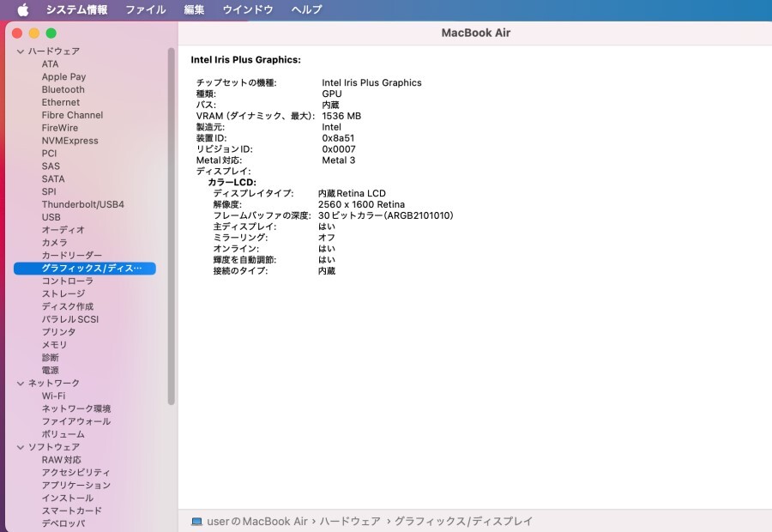Select ストレージ in the sidebar
This screenshot has width=772, height=532.
[x=63, y=294]
